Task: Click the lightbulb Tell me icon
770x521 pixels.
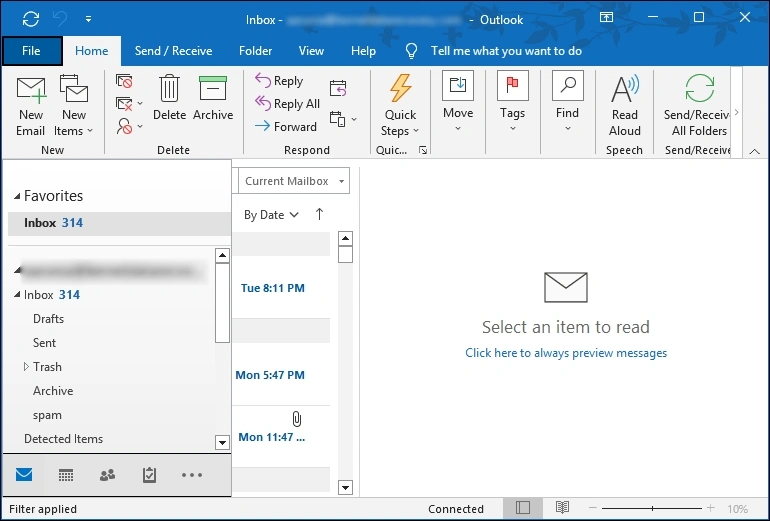Action: 412,51
